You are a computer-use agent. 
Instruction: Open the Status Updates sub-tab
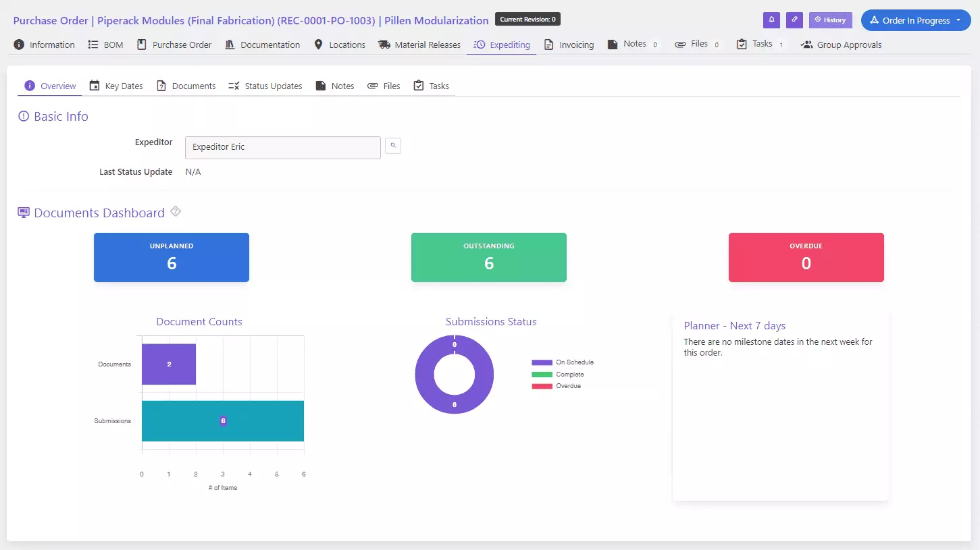[265, 86]
